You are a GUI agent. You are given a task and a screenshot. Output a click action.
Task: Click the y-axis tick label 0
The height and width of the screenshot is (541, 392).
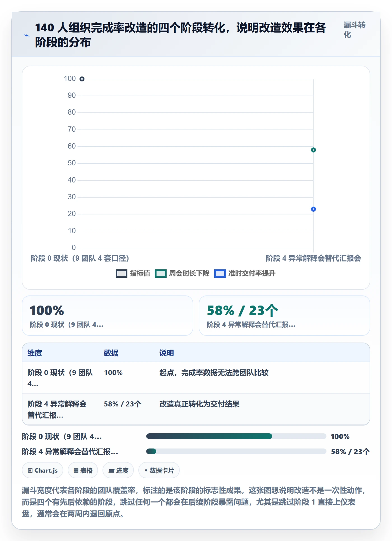(74, 248)
